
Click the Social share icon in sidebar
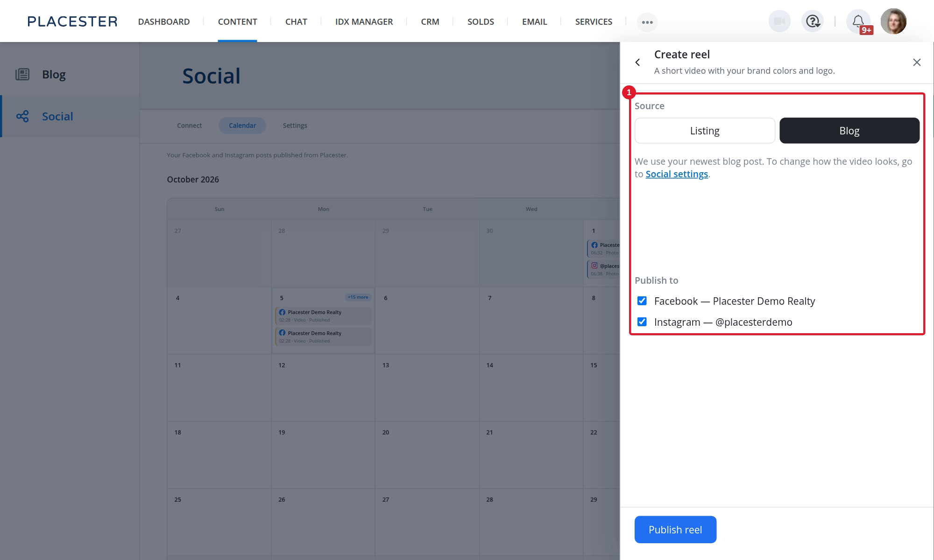[22, 116]
